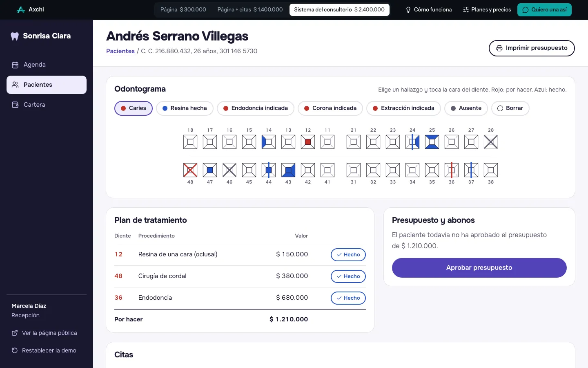Mark Endodoncia as Hecho

click(348, 298)
